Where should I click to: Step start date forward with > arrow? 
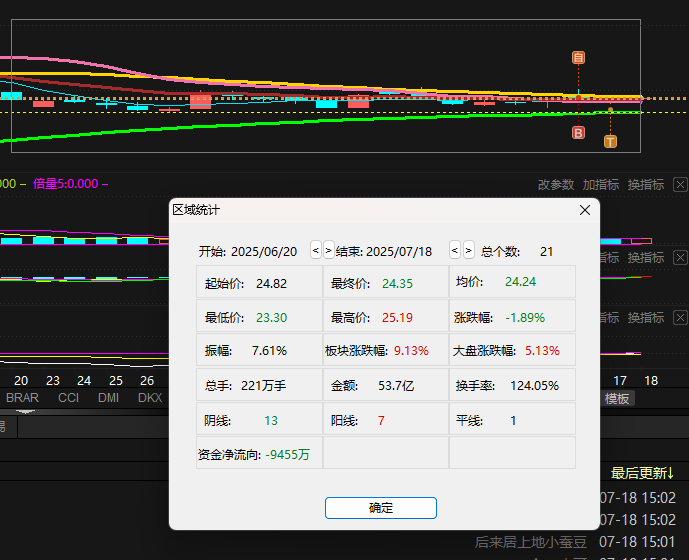coord(328,250)
